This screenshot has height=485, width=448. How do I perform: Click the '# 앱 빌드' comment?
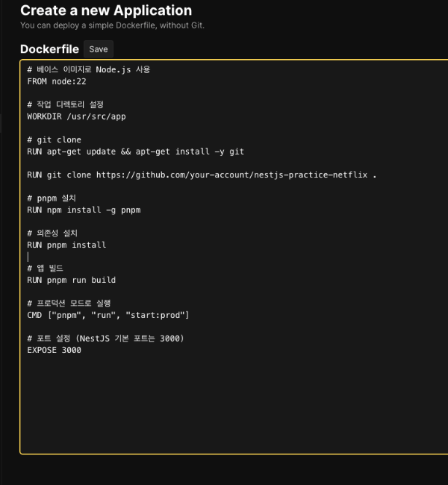(x=46, y=268)
